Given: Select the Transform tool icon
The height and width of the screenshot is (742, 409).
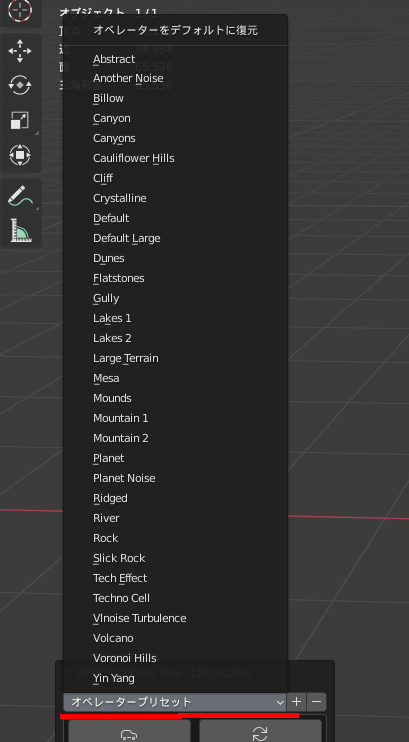Looking at the screenshot, I should [x=20, y=155].
